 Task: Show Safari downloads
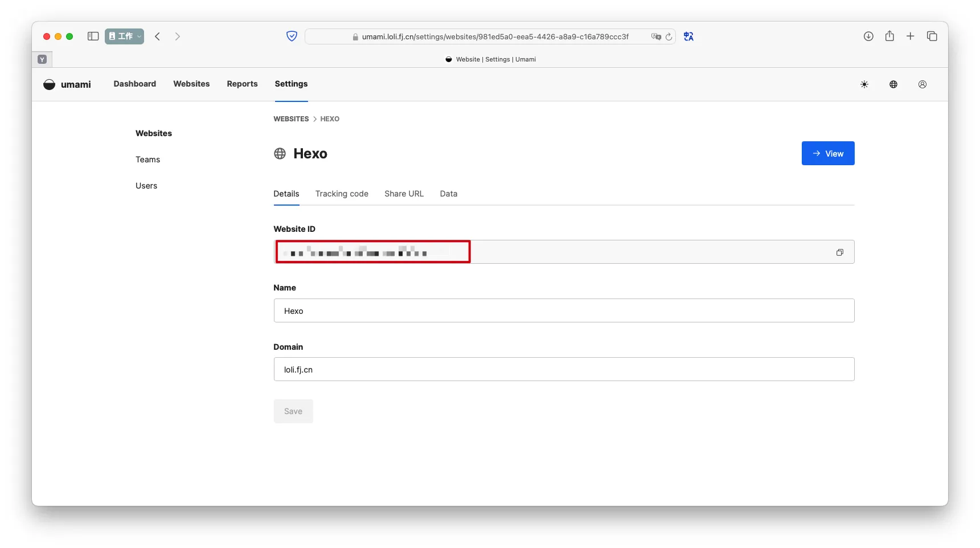pyautogui.click(x=868, y=36)
